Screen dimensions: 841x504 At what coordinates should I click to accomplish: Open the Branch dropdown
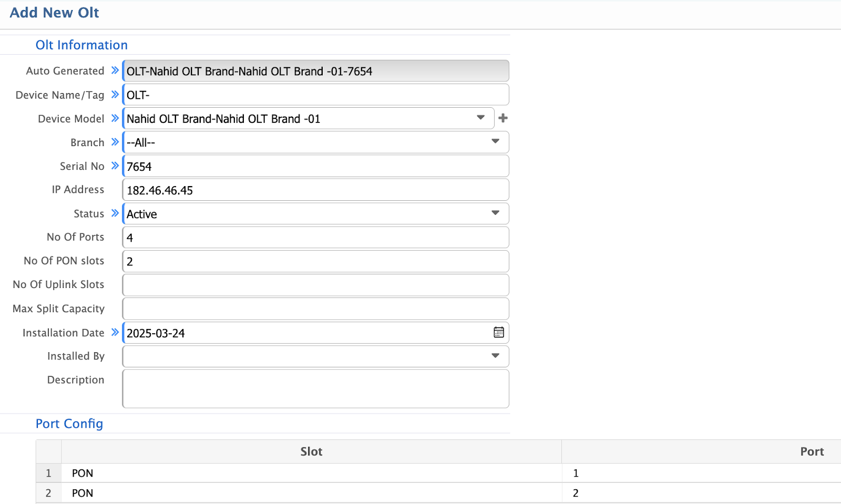[495, 141]
